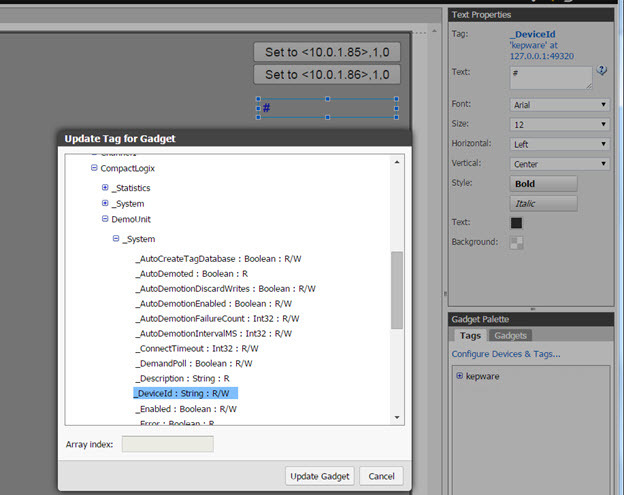Click the Cancel button
Viewport: 624px width, 495px height.
[x=381, y=476]
